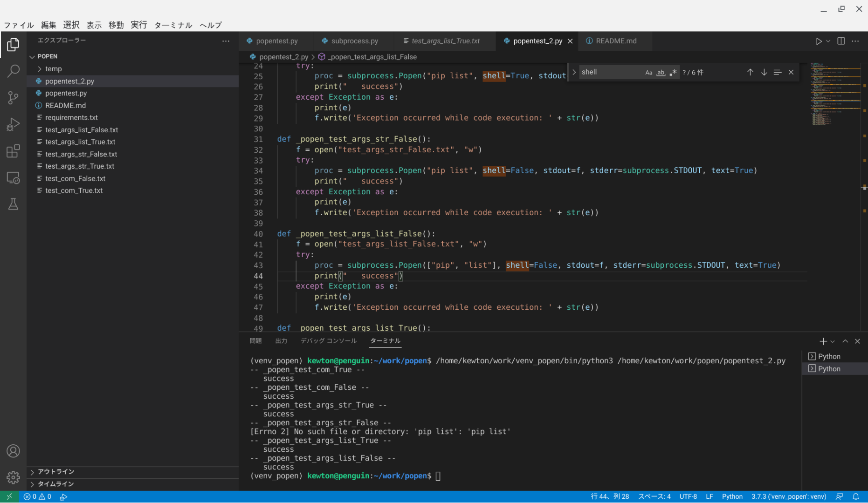
Task: Open the Testing view with the beaker icon
Action: (13, 204)
